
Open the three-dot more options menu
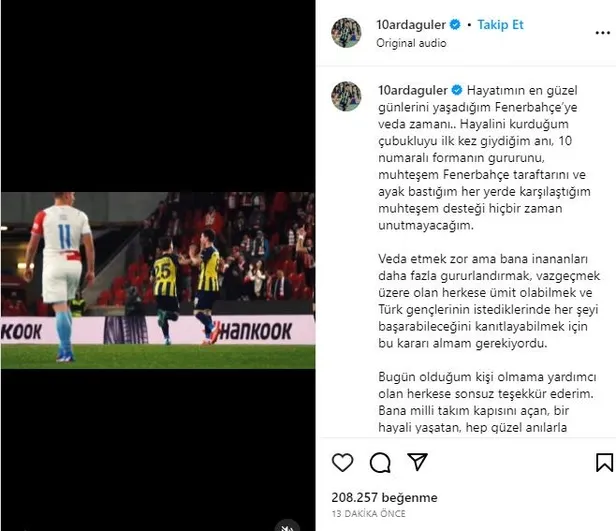pos(603,33)
